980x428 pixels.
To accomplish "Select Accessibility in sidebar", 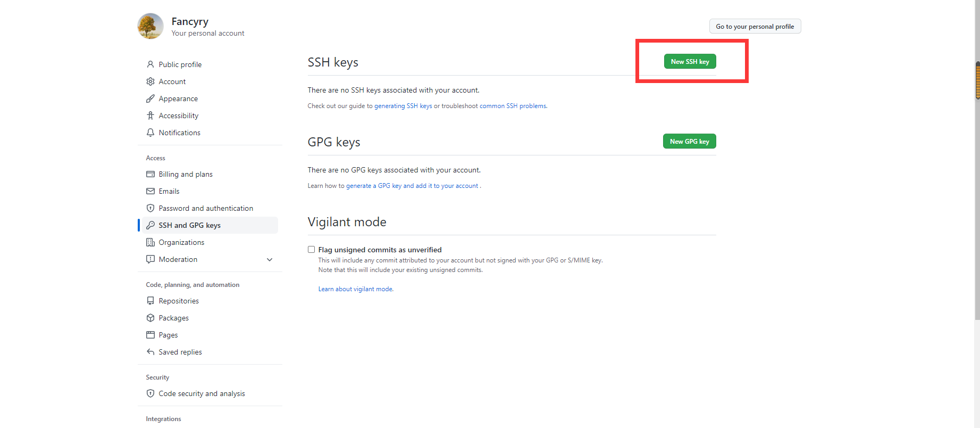I will (x=210, y=116).
